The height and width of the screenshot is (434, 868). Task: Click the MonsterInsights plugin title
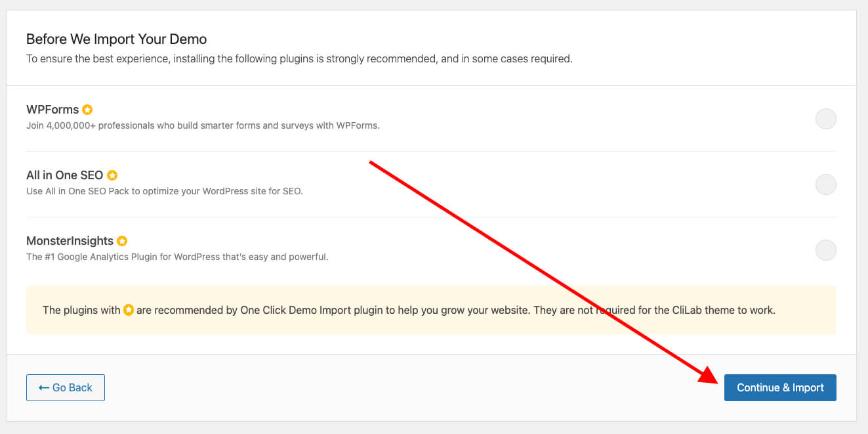70,241
